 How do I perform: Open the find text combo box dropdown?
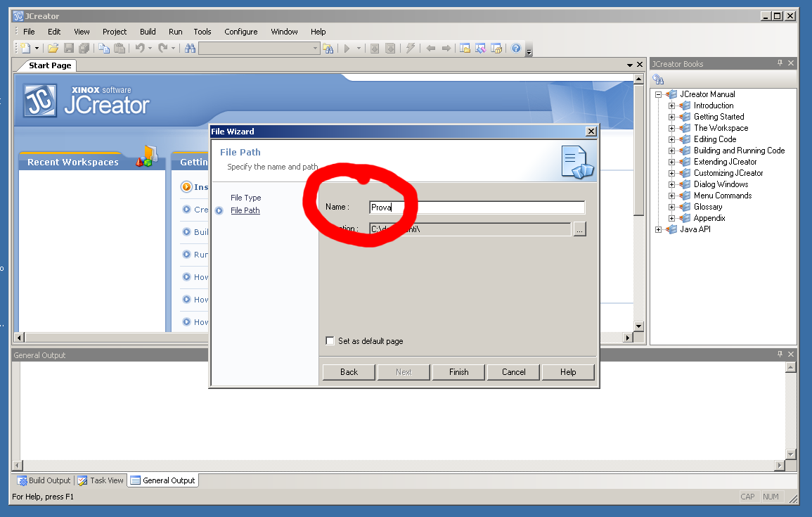[x=316, y=49]
